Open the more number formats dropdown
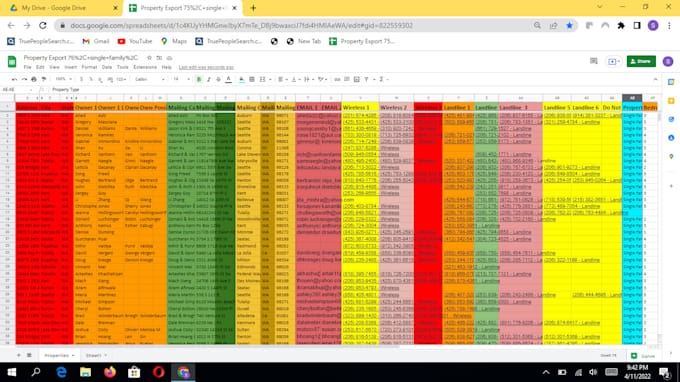 (x=121, y=79)
